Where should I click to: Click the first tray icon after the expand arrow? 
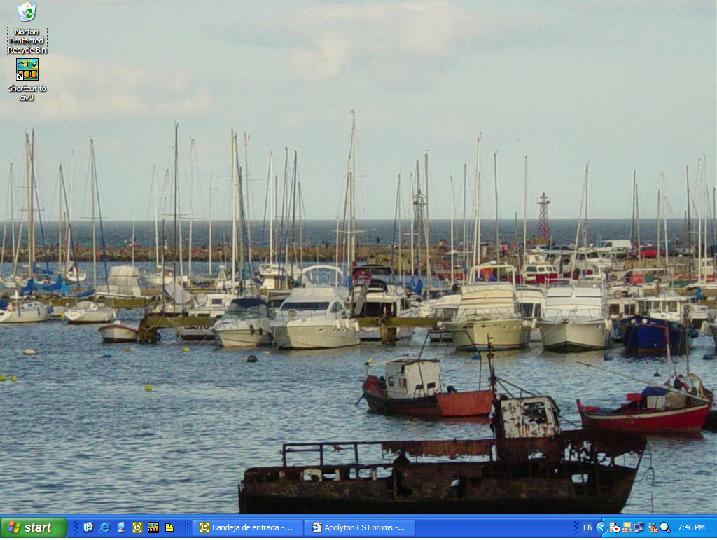[614, 527]
